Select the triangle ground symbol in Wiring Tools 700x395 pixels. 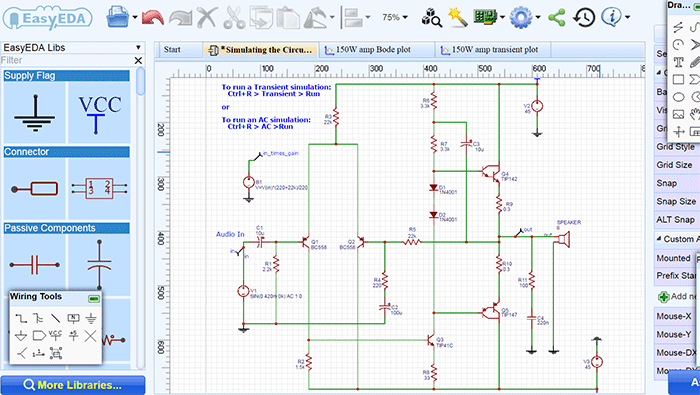21,336
